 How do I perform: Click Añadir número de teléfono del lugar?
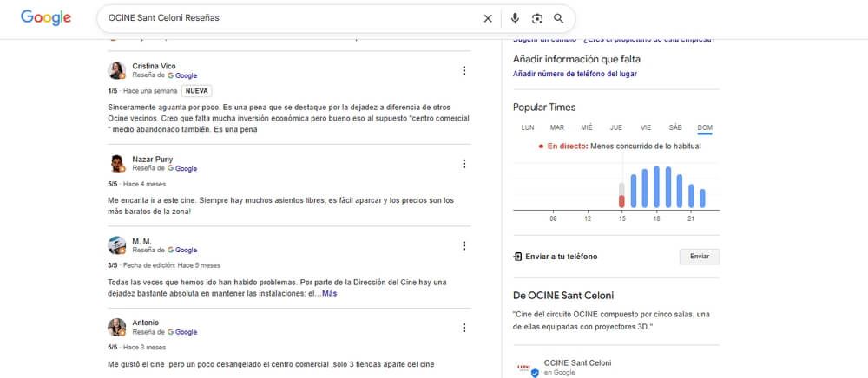coord(575,74)
